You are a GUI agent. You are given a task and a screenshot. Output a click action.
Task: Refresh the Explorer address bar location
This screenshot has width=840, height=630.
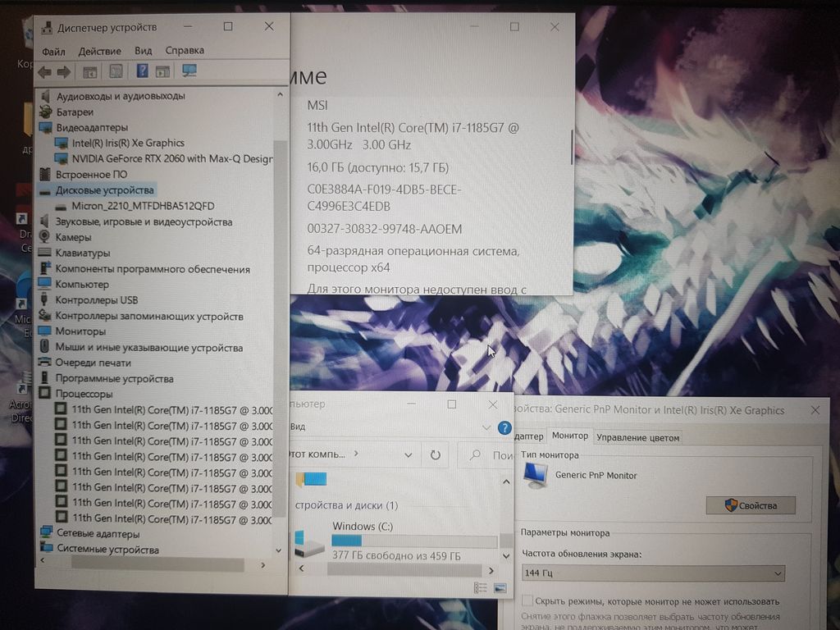pos(435,454)
